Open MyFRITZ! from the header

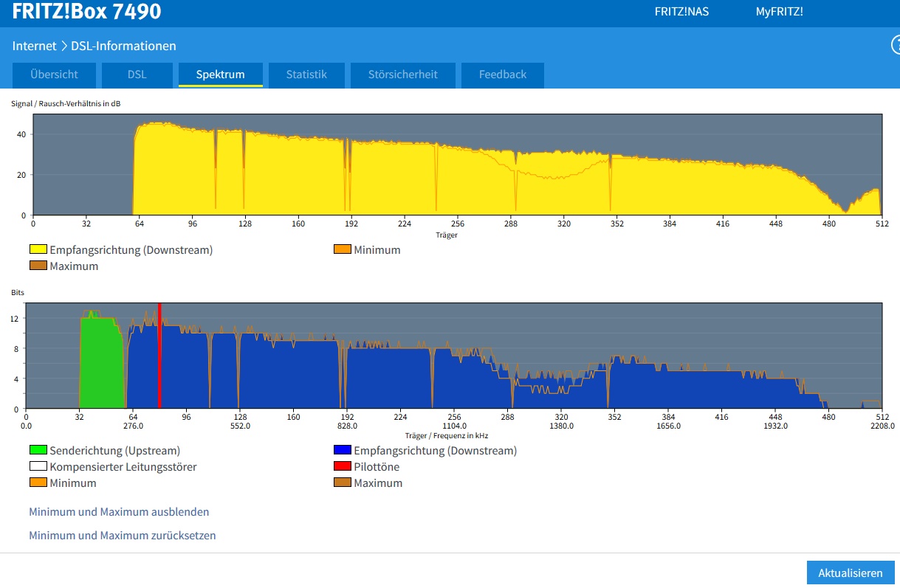click(779, 12)
